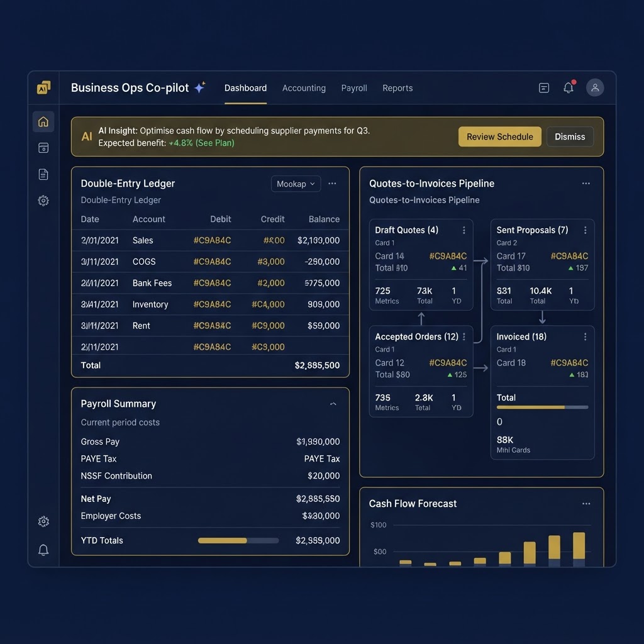Open the Sent Proposals card kebab menu

click(x=586, y=230)
